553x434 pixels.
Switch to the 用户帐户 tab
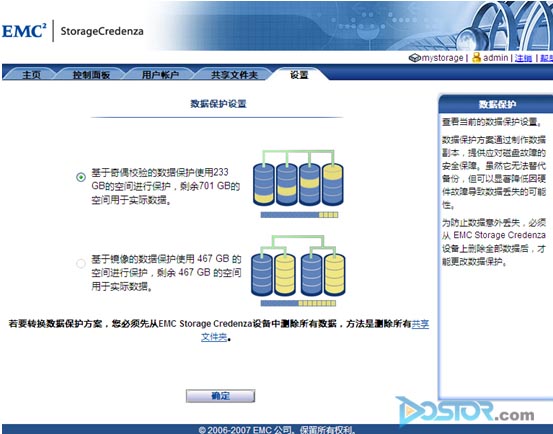coord(160,75)
